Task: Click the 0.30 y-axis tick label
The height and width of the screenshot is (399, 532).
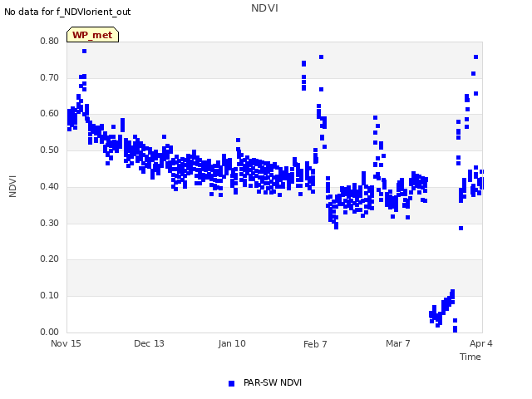Action: click(50, 224)
